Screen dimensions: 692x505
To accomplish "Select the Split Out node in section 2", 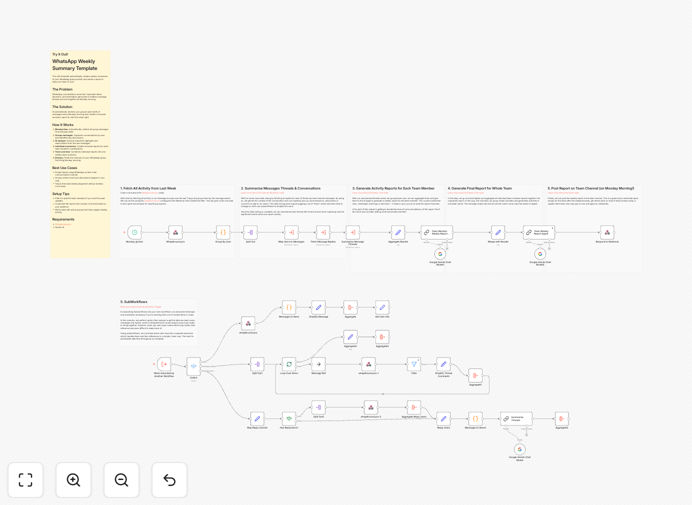I will [250, 232].
